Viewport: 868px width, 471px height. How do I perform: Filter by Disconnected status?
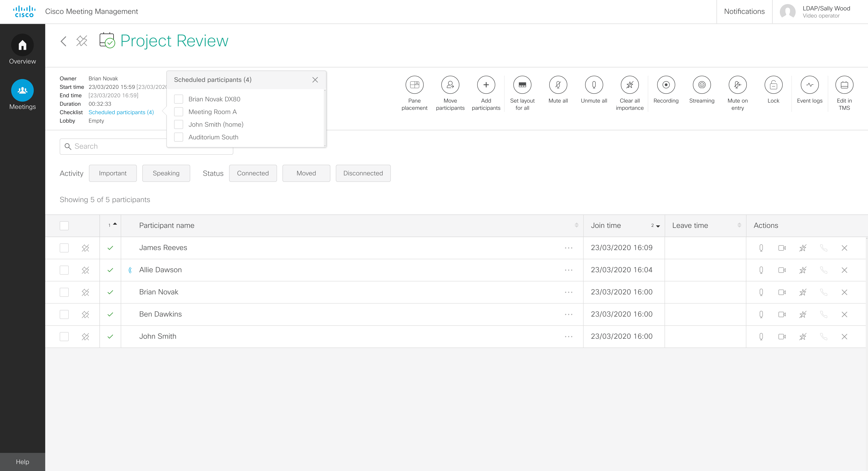363,173
